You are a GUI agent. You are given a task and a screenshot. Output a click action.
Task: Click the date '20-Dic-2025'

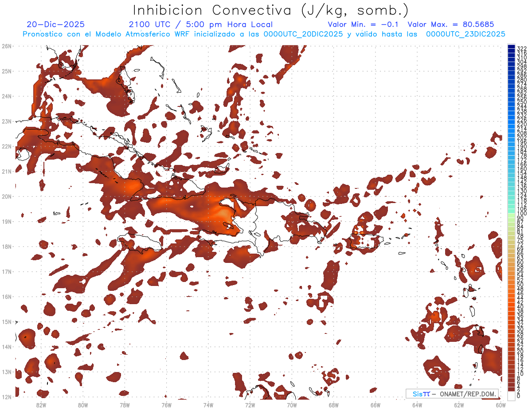[55, 24]
